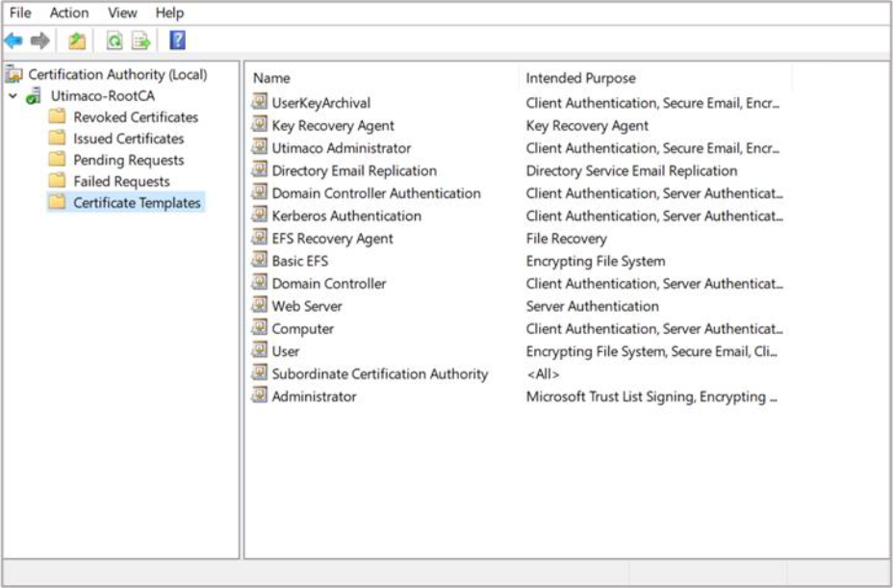Click the Back arrow toolbar icon

(x=13, y=40)
